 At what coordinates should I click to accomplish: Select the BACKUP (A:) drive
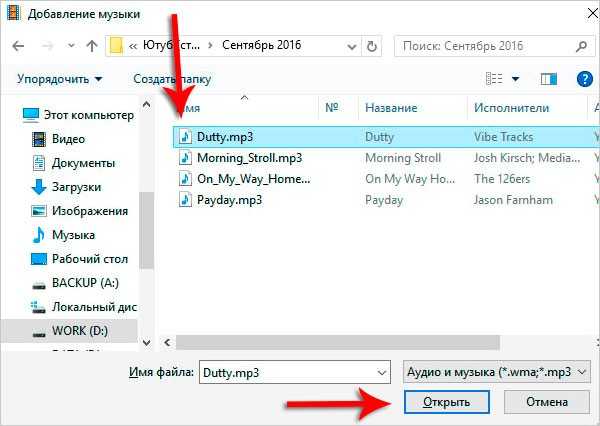click(75, 283)
